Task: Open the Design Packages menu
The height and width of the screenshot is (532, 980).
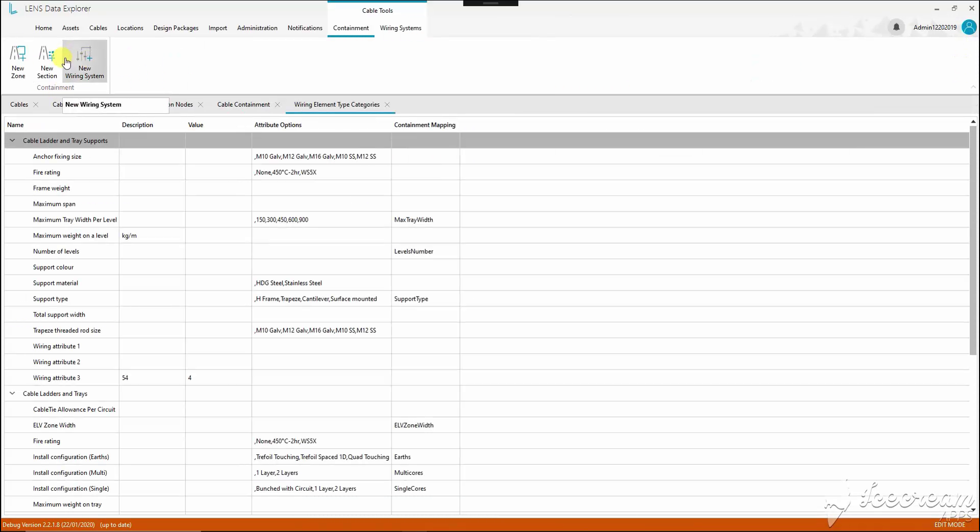Action: point(176,28)
